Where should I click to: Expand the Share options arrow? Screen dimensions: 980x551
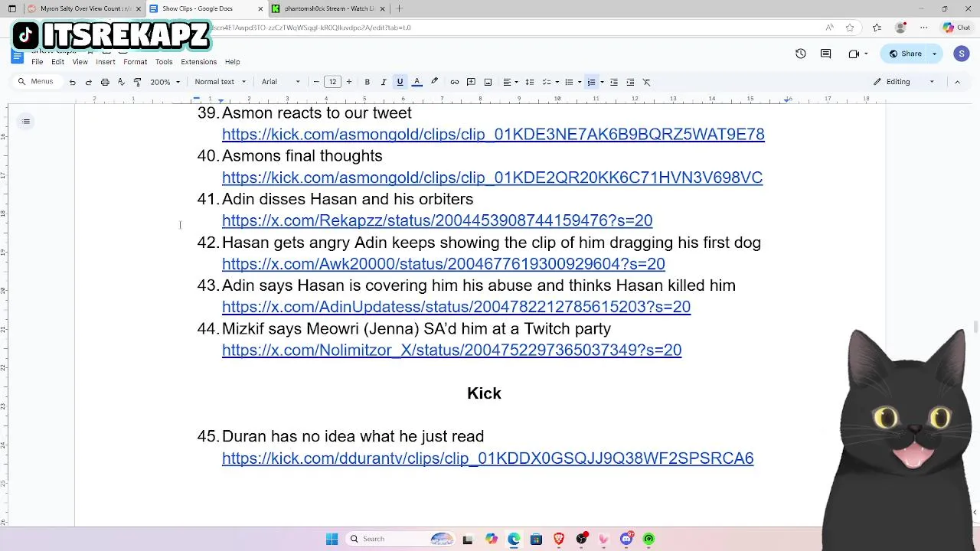934,54
